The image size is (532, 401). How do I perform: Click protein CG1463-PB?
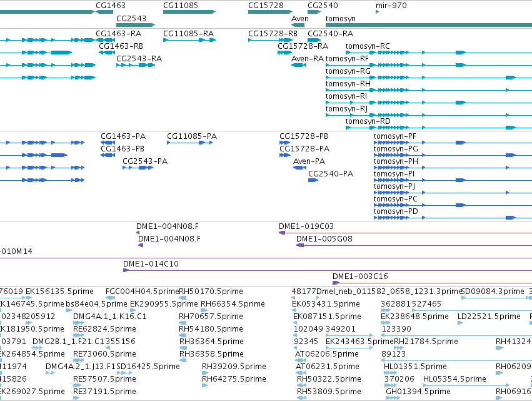coord(123,149)
